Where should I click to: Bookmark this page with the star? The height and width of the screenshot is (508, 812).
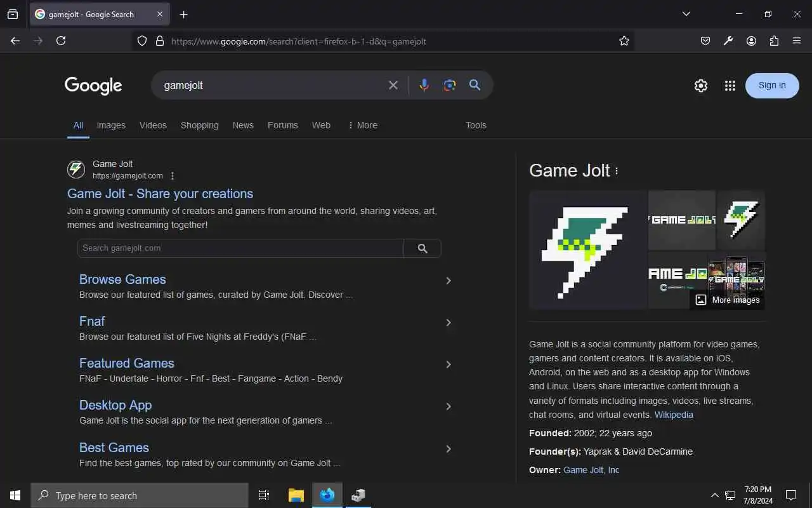pyautogui.click(x=624, y=41)
